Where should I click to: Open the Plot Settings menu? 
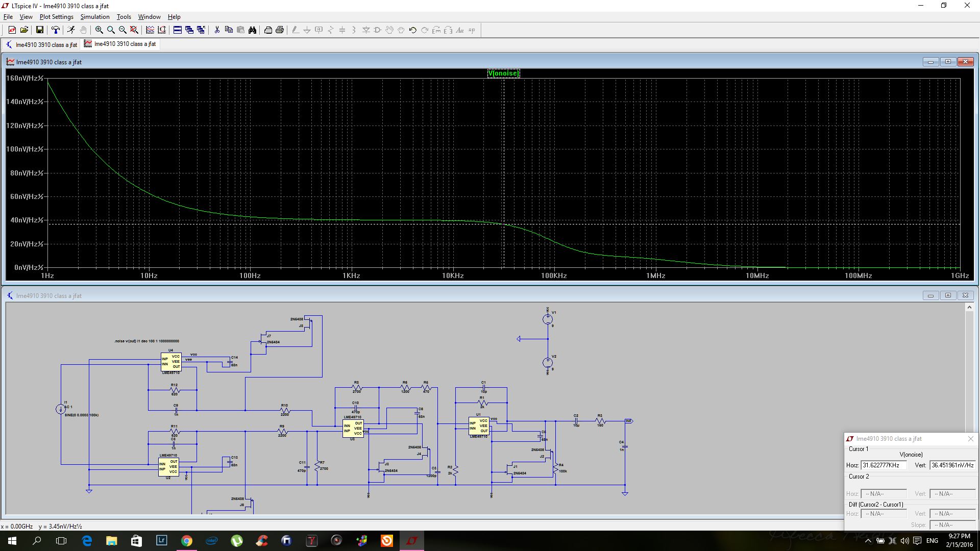[x=57, y=17]
